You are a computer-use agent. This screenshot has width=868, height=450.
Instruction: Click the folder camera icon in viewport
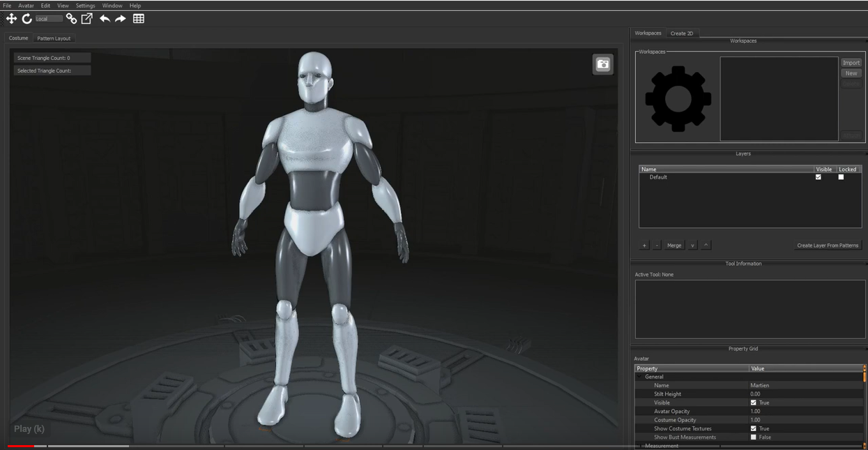pyautogui.click(x=603, y=64)
